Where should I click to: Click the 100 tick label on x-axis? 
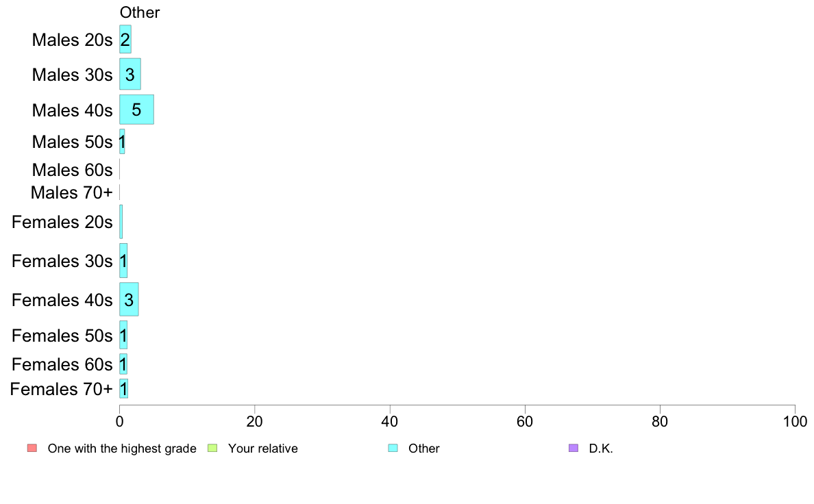[x=795, y=421]
